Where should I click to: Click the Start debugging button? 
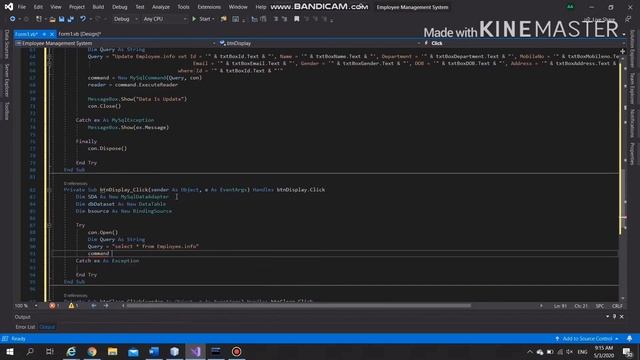(x=203, y=19)
